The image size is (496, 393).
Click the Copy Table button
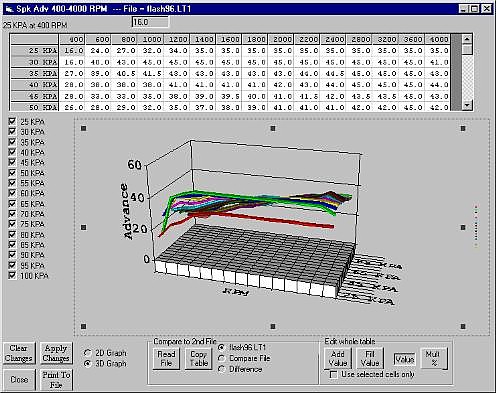199,358
